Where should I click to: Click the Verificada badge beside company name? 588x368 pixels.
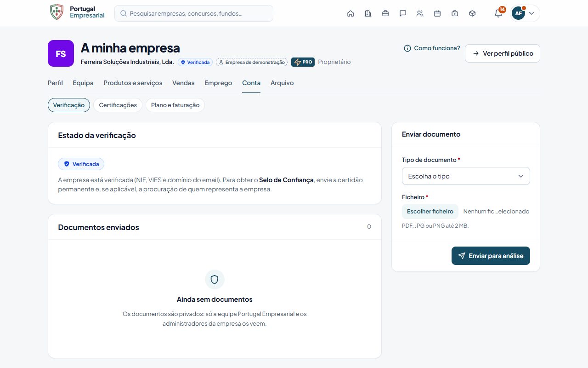(x=195, y=62)
